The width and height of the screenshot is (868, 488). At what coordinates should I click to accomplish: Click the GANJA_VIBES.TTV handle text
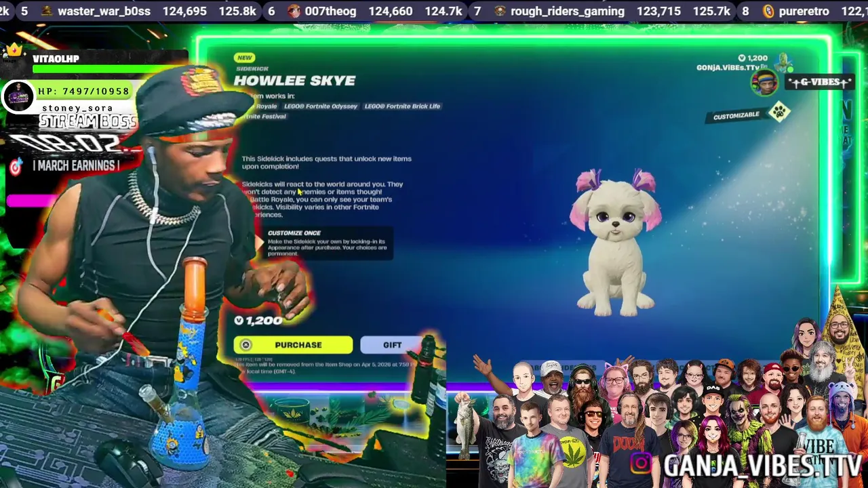pos(762,466)
